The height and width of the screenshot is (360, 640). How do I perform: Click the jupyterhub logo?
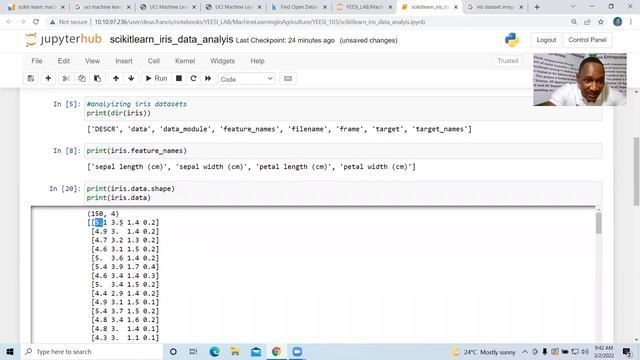(x=63, y=39)
